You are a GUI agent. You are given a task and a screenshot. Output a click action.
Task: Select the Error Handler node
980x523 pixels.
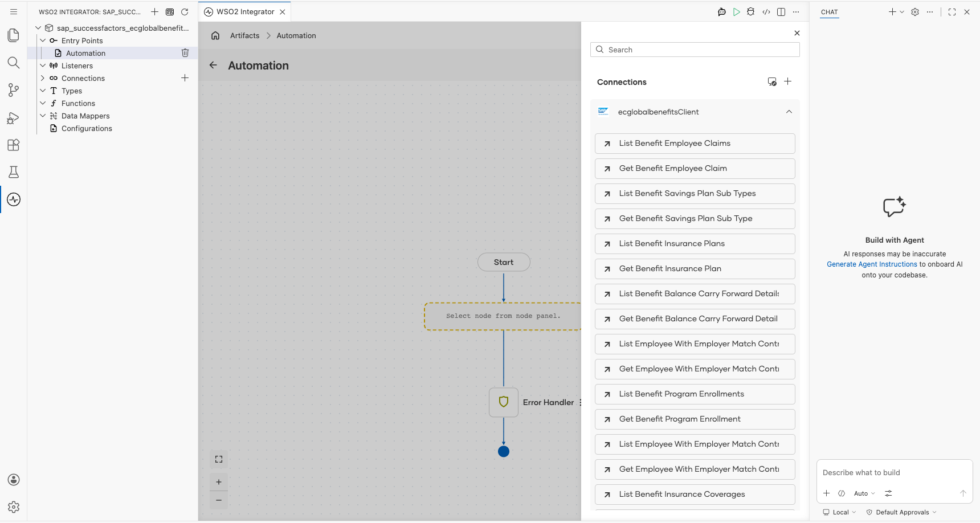[504, 402]
